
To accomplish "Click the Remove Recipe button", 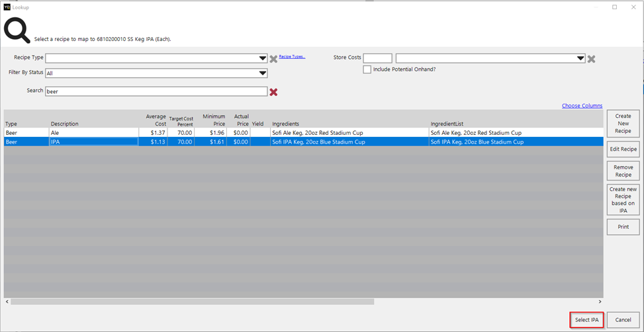I will click(623, 171).
